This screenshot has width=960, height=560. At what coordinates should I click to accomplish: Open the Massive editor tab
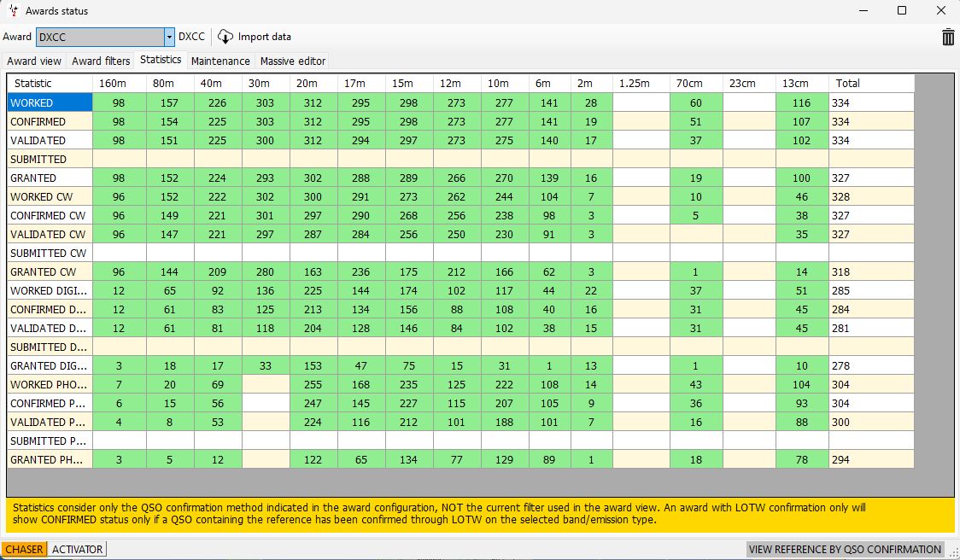[x=293, y=61]
